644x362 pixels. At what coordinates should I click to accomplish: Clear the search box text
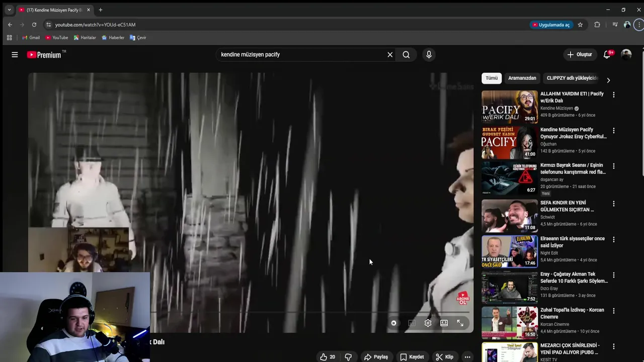point(390,55)
